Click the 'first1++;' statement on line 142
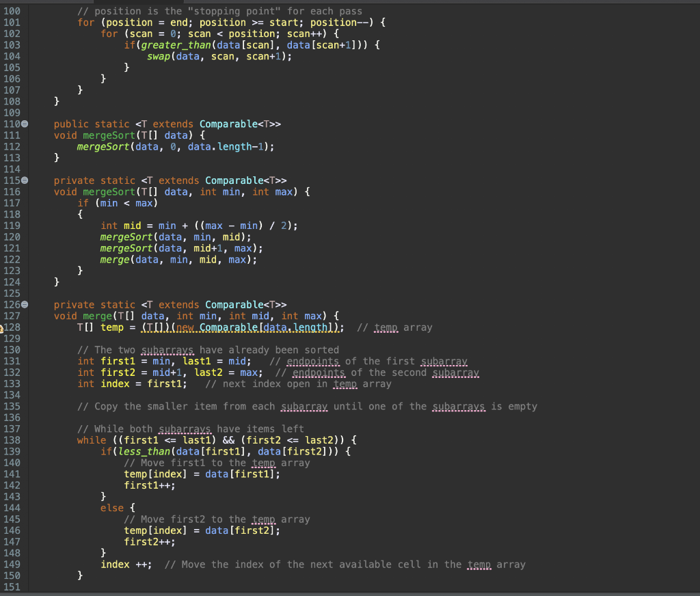This screenshot has height=596, width=700. [x=150, y=486]
